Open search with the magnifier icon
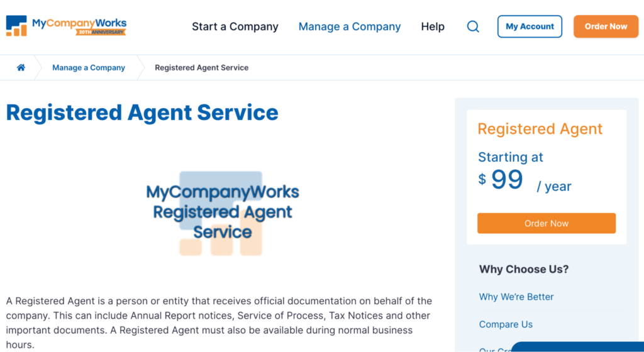 click(473, 26)
